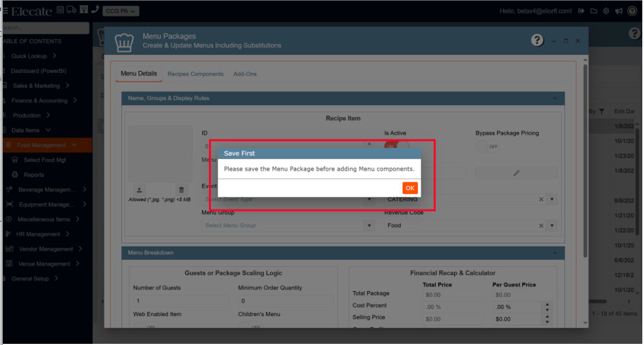Toggle Bypass Package Pricing switch
Screen dimensions: 644x345
488,147
